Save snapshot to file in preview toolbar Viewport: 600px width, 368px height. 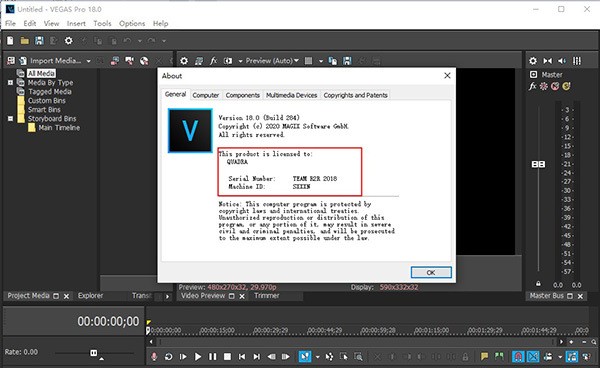click(x=347, y=61)
